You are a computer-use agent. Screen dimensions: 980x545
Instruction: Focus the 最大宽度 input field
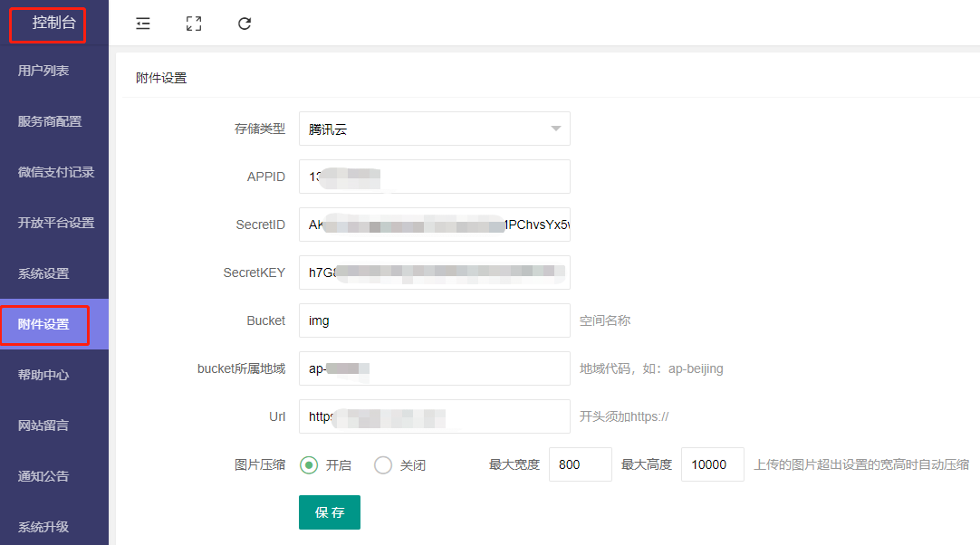tap(580, 464)
